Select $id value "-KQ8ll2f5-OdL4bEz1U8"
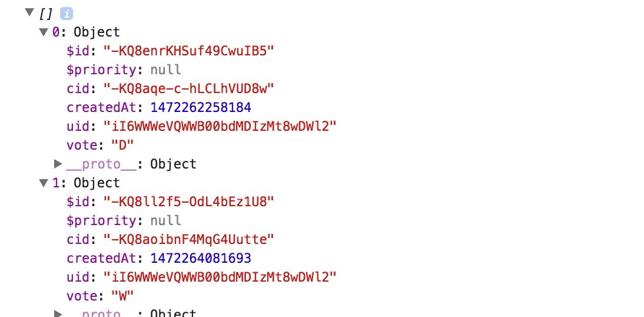 tap(188, 202)
